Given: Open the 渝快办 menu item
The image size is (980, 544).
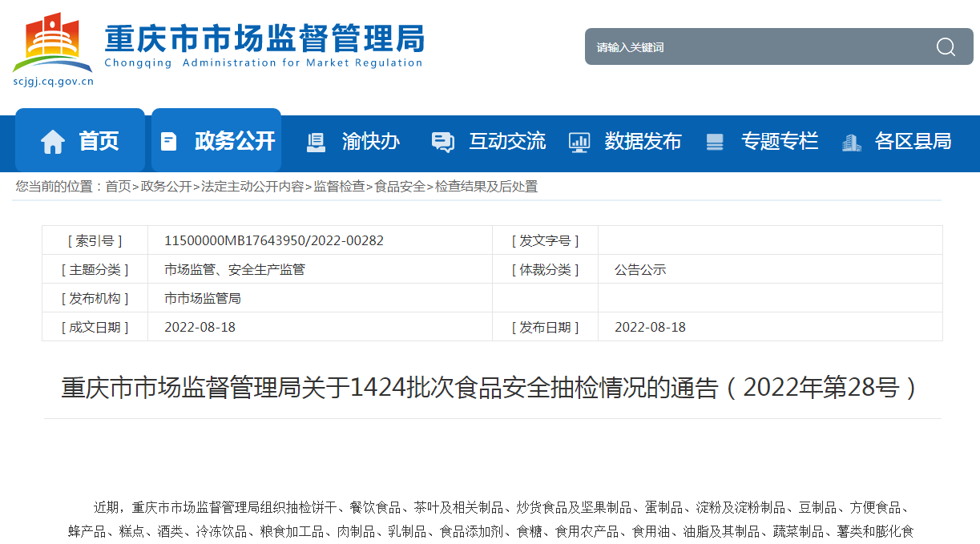Looking at the screenshot, I should coord(370,142).
